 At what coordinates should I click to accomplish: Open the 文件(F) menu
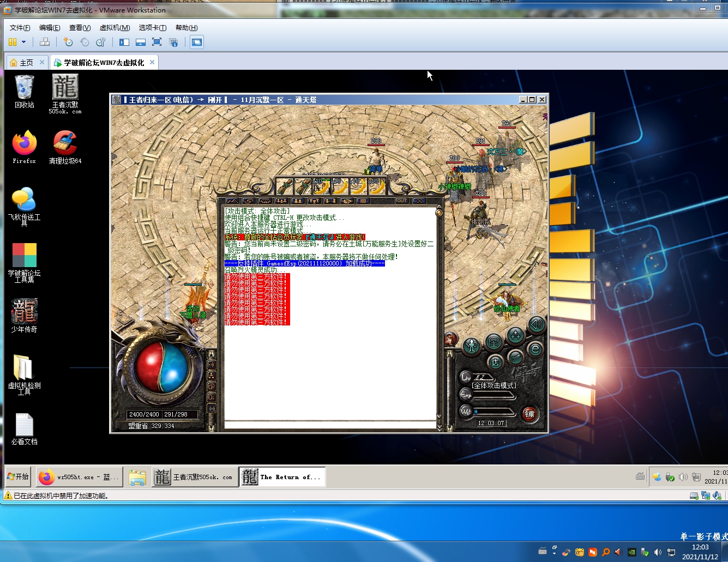click(x=20, y=28)
